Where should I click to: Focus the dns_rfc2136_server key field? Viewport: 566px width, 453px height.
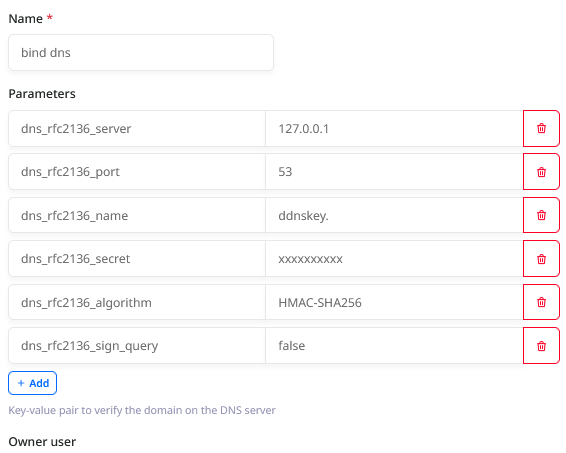[137, 129]
